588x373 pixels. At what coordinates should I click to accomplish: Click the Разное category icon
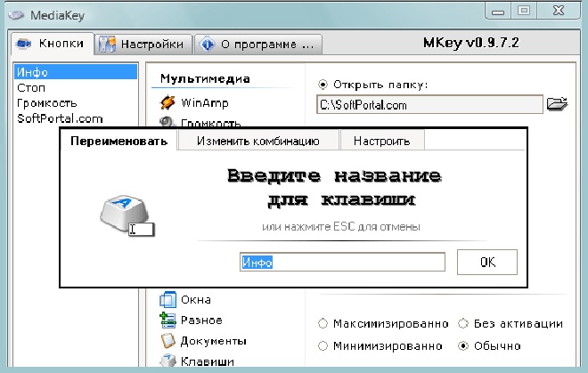click(167, 320)
